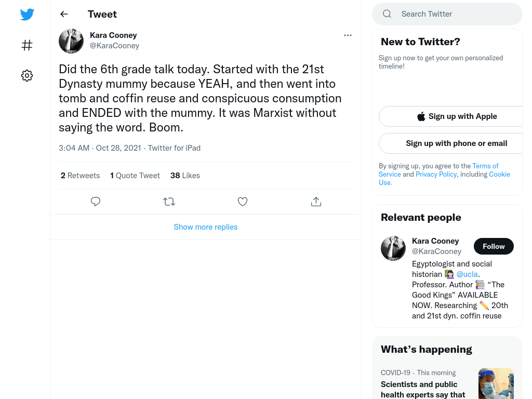Follow Kara Cooney
The width and height of the screenshot is (532, 399).
[494, 246]
